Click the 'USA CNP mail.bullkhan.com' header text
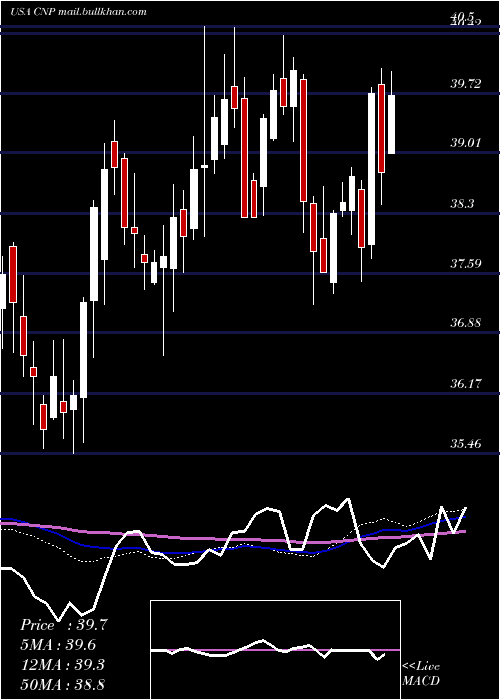This screenshot has height=700, width=500. pyautogui.click(x=79, y=12)
